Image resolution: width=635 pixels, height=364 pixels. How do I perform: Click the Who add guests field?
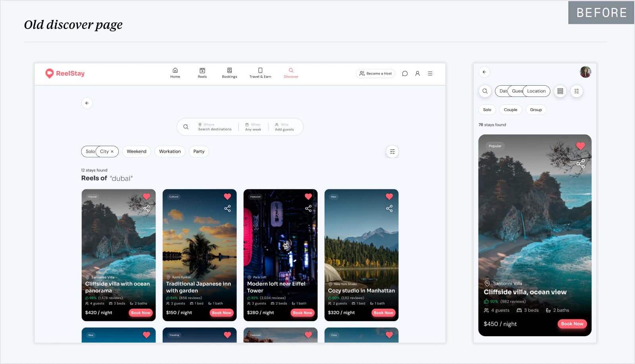285,127
